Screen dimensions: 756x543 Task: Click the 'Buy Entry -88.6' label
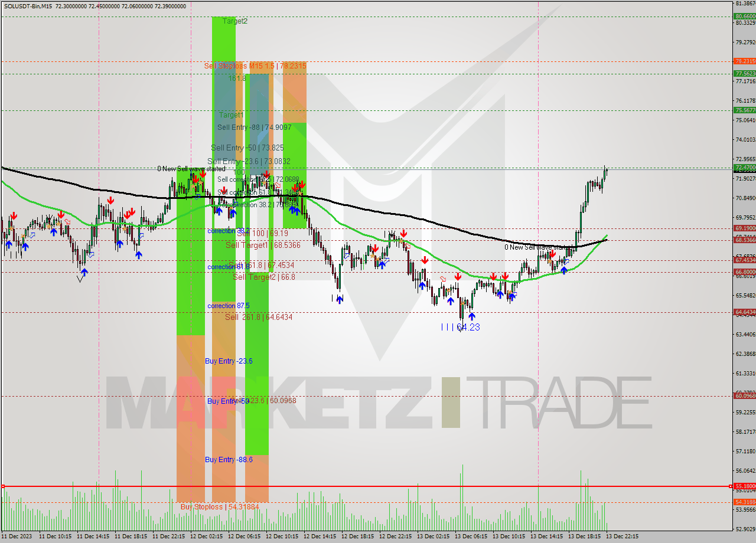click(x=229, y=459)
